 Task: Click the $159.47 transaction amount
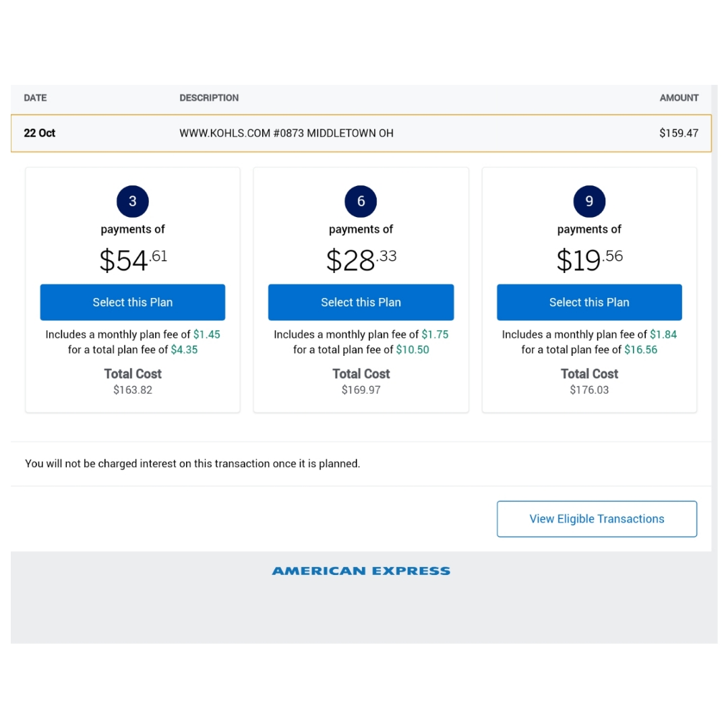[x=679, y=133]
